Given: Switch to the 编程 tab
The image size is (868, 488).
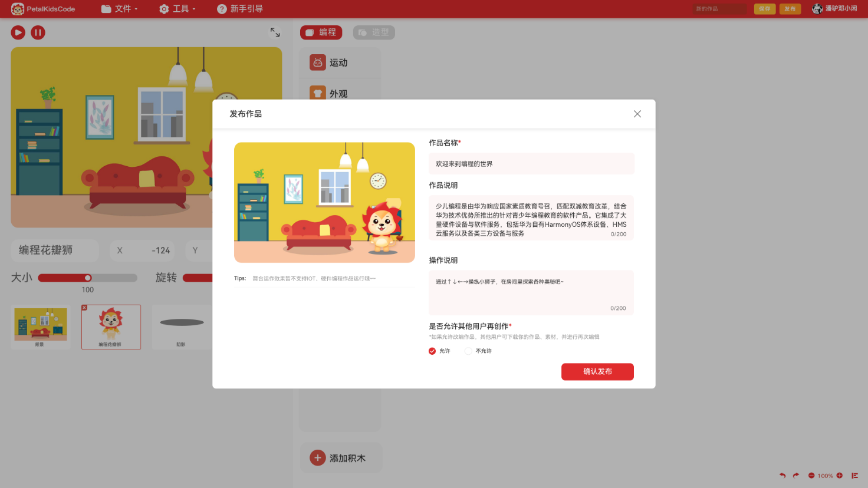Looking at the screenshot, I should click(321, 32).
